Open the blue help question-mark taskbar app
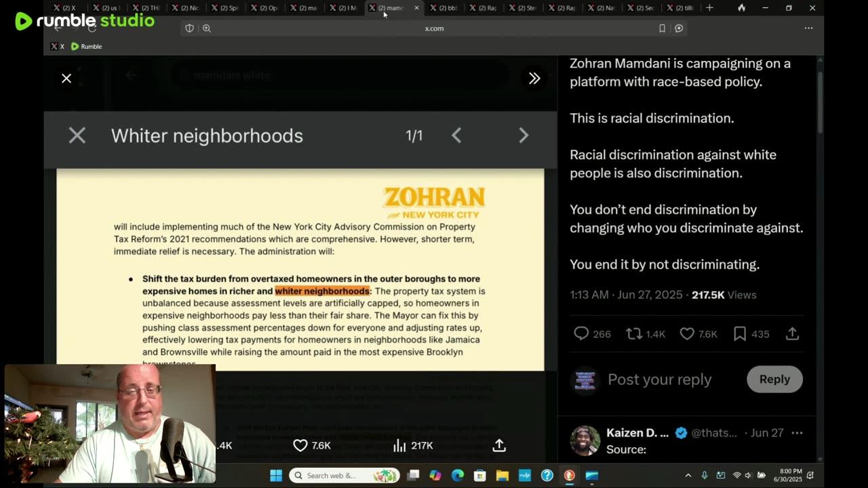The height and width of the screenshot is (488, 868). tap(547, 475)
